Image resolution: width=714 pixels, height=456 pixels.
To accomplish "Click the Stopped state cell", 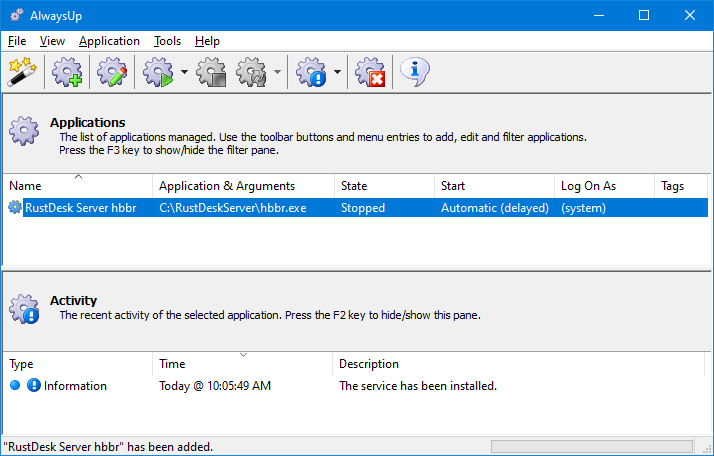I will point(363,208).
